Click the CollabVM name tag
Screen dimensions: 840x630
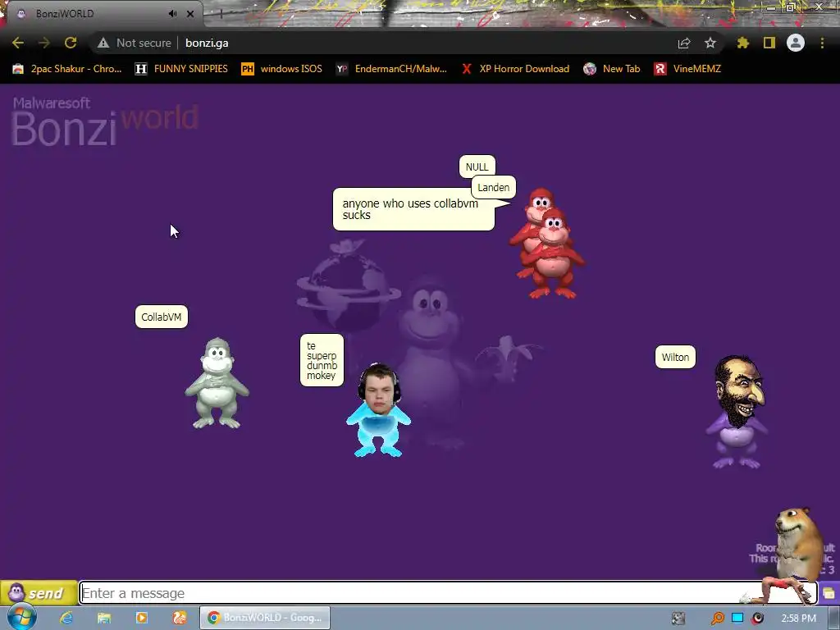click(x=162, y=317)
